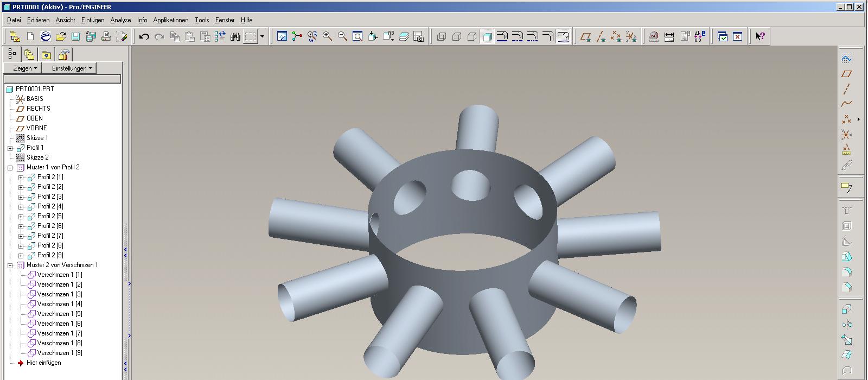This screenshot has height=380, width=868.
Task: Redo the undone action
Action: tap(159, 36)
